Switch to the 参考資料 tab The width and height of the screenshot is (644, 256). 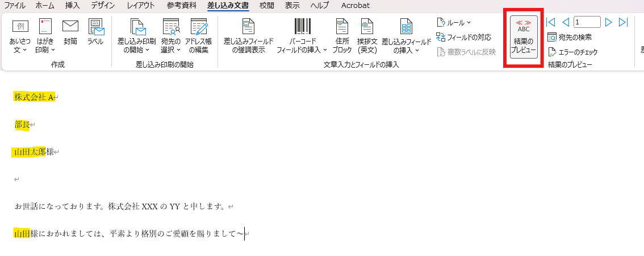[182, 6]
